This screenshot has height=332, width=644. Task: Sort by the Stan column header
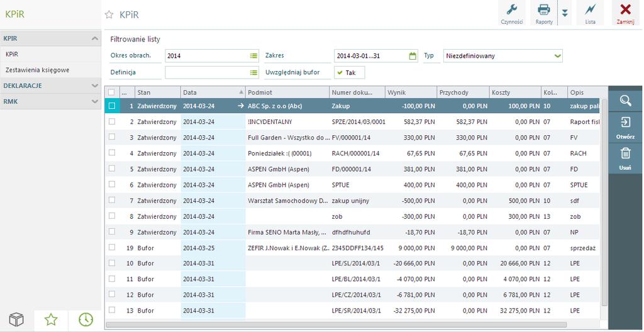pos(158,92)
